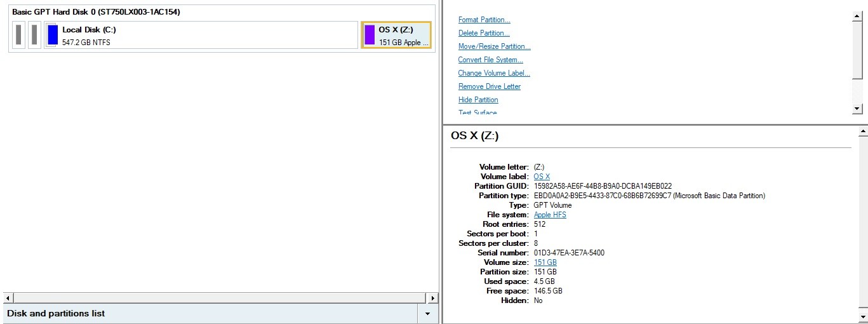Open the Format Partition link
The image size is (868, 324).
click(484, 20)
